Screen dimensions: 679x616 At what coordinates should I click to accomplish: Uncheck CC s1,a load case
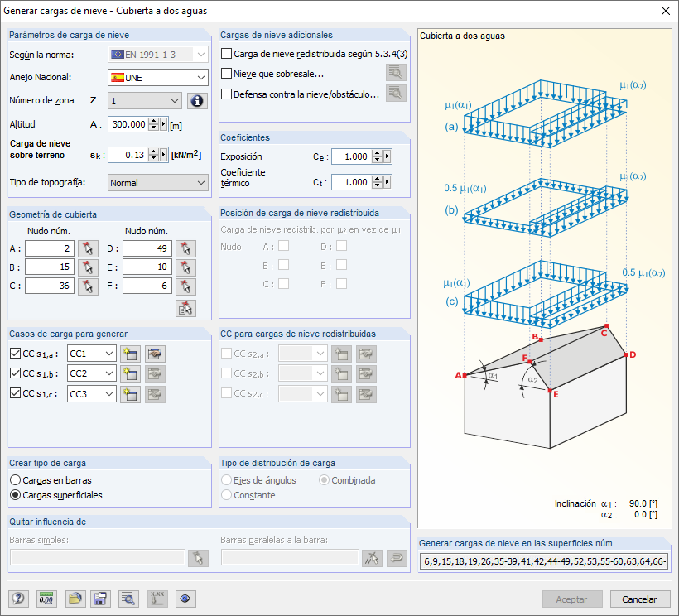pyautogui.click(x=15, y=354)
